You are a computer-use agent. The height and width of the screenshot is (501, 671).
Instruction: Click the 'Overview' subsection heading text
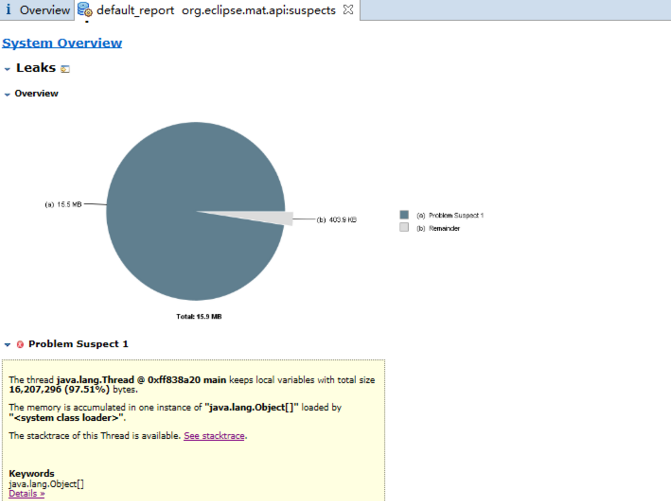pos(36,94)
